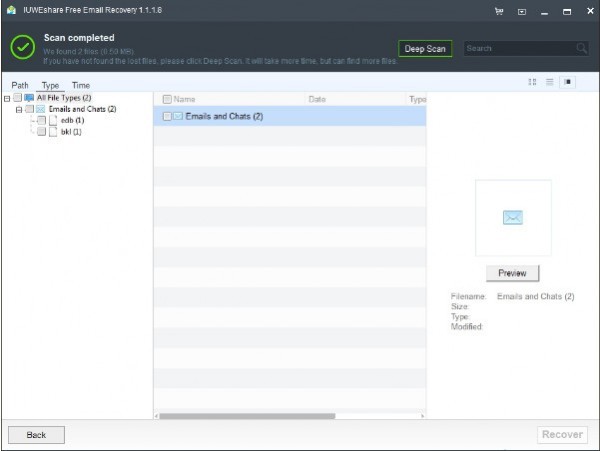Switch to the Time tab
The image size is (600, 451).
coord(80,85)
